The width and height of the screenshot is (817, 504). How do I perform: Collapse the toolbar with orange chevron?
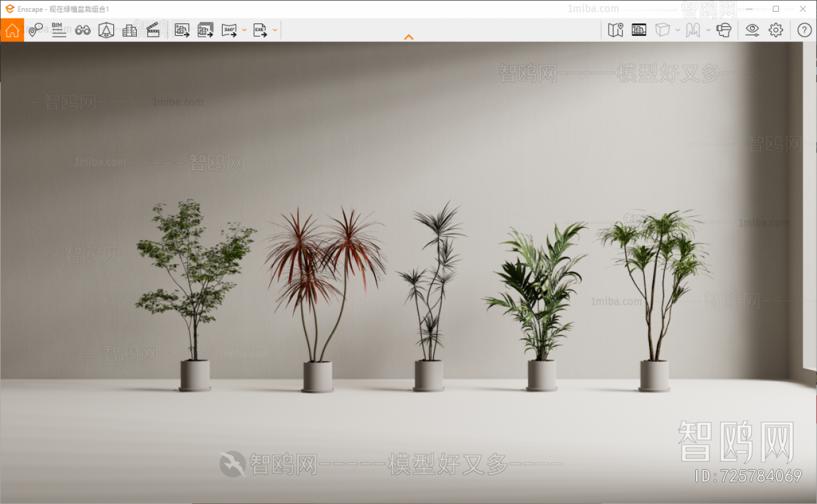pos(409,37)
